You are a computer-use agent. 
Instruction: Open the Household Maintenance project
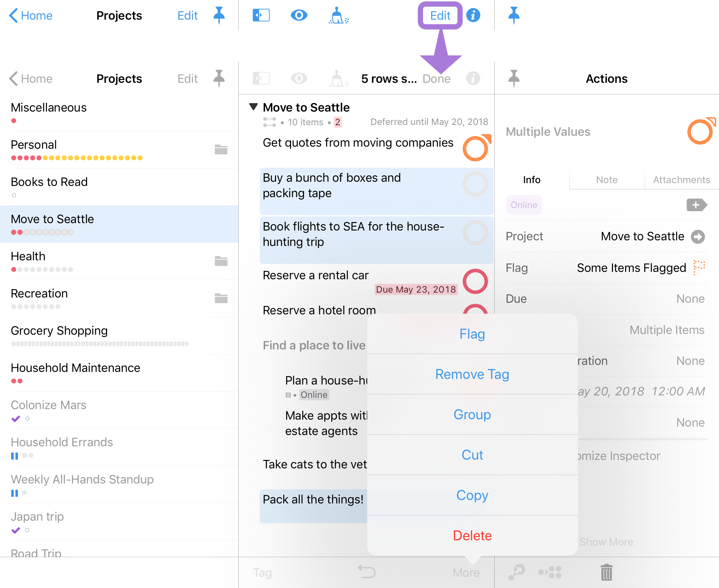[119, 373]
